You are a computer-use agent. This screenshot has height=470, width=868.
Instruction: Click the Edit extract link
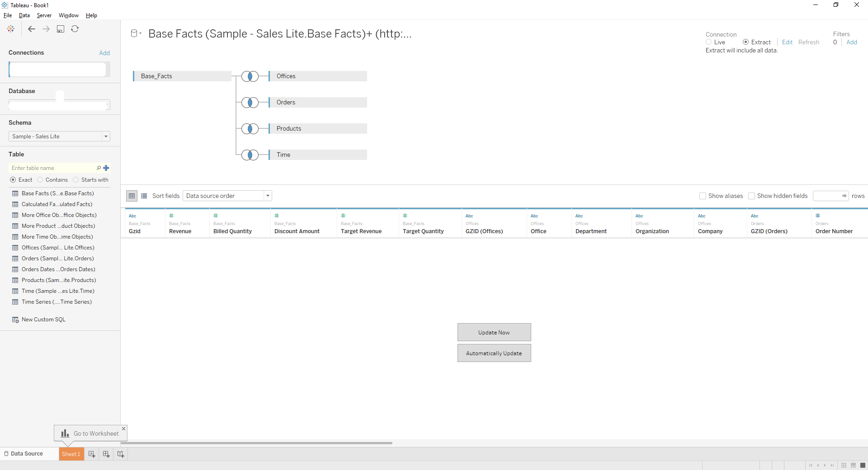click(x=787, y=42)
